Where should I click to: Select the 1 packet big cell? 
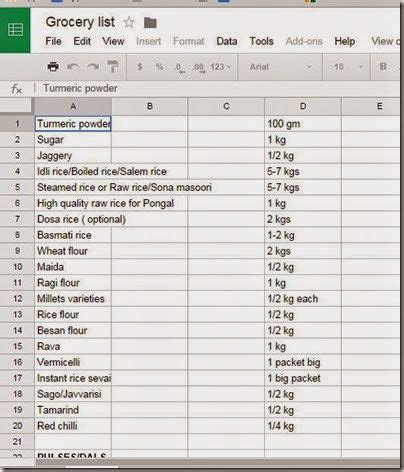pyautogui.click(x=303, y=362)
